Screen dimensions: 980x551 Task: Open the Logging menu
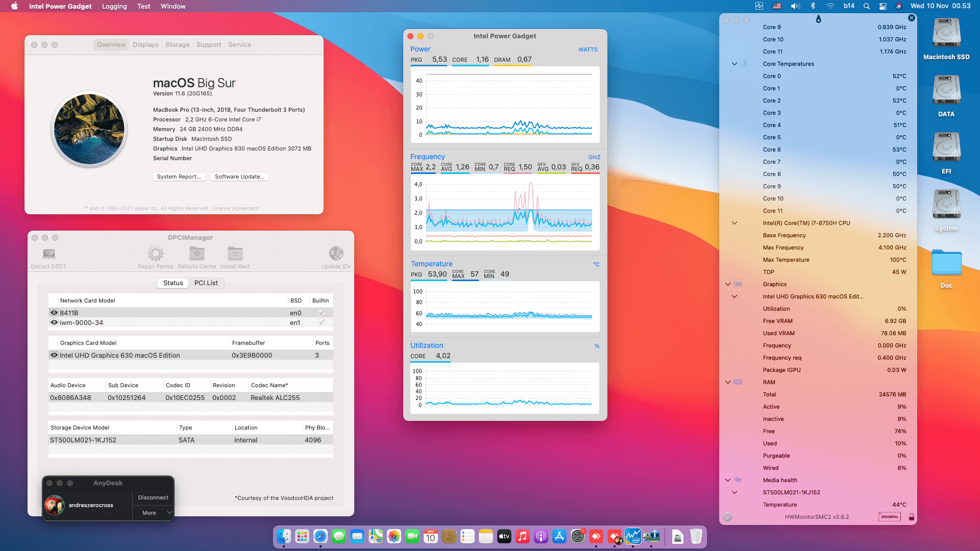[114, 6]
